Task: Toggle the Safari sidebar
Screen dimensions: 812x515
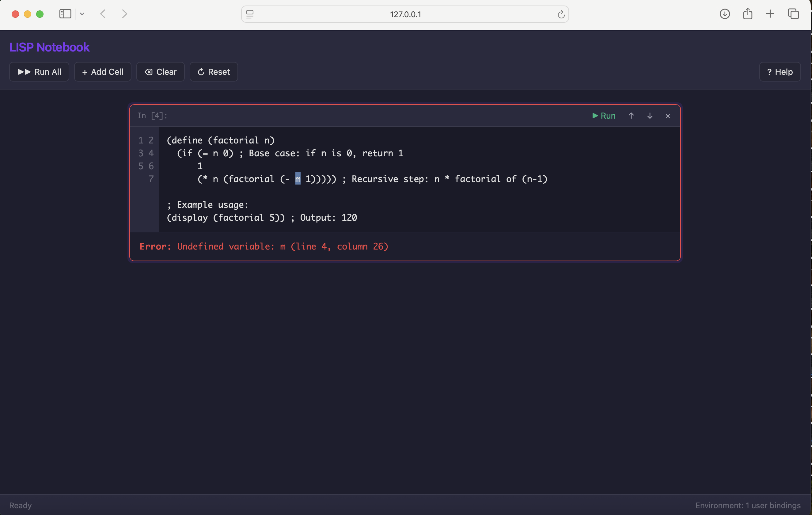Action: (x=65, y=14)
